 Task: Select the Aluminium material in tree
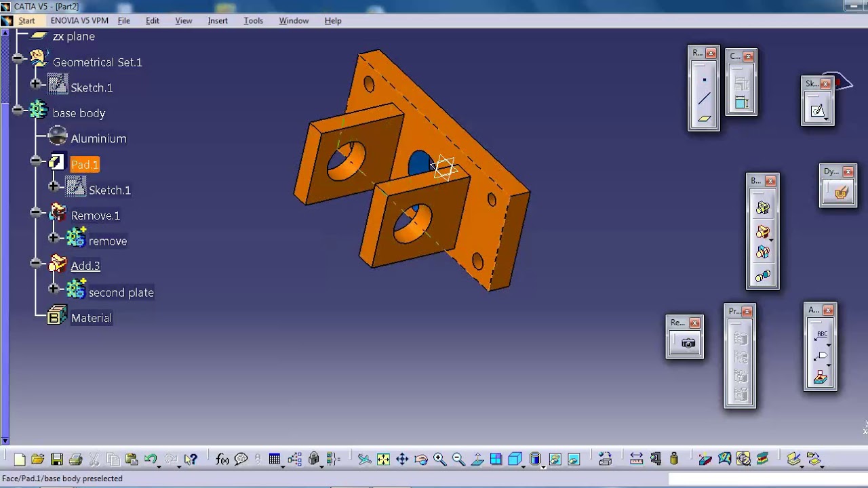[98, 138]
